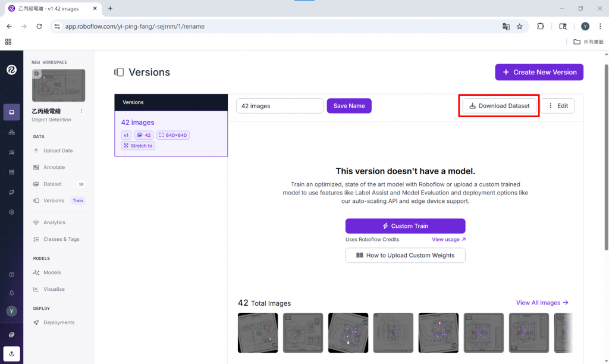Open the first image thumbnail
This screenshot has width=609, height=364.
click(258, 333)
